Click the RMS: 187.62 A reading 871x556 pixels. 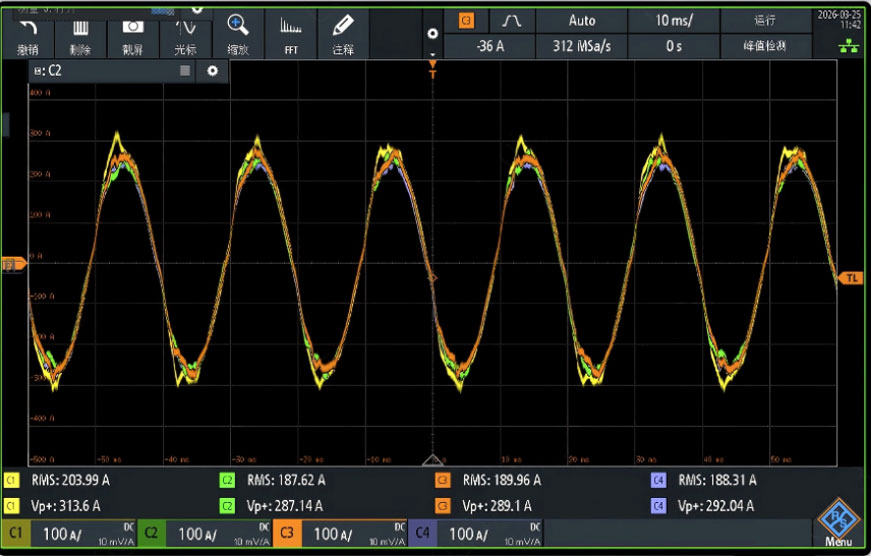[x=286, y=480]
